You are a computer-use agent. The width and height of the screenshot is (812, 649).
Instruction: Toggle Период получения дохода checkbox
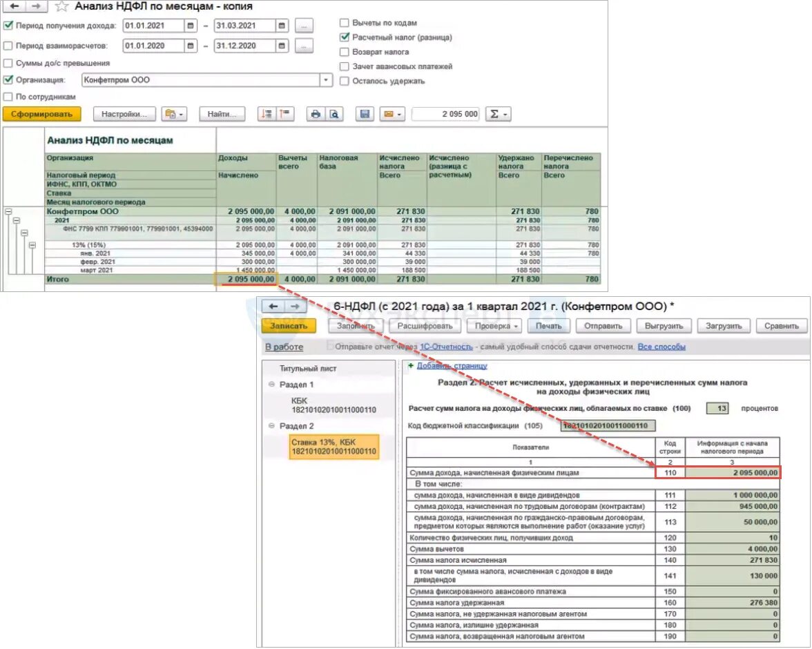point(8,26)
